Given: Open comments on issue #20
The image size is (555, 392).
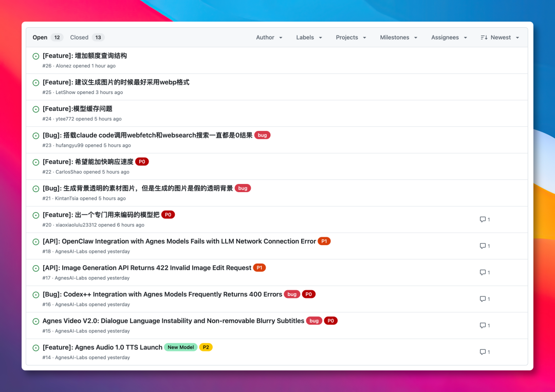Looking at the screenshot, I should pos(485,219).
